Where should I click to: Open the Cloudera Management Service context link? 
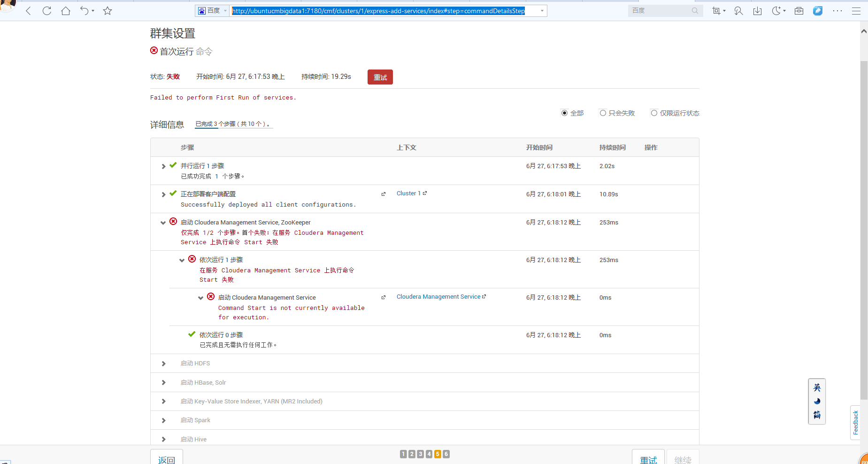438,297
